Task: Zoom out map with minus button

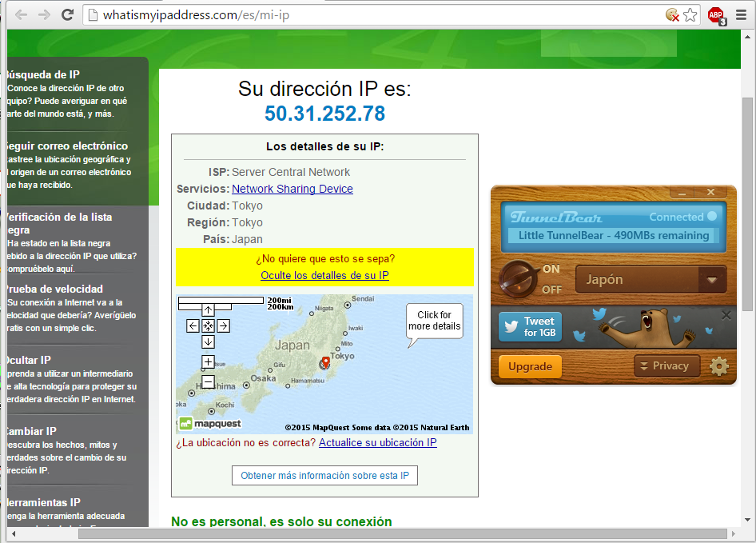Action: pyautogui.click(x=208, y=381)
